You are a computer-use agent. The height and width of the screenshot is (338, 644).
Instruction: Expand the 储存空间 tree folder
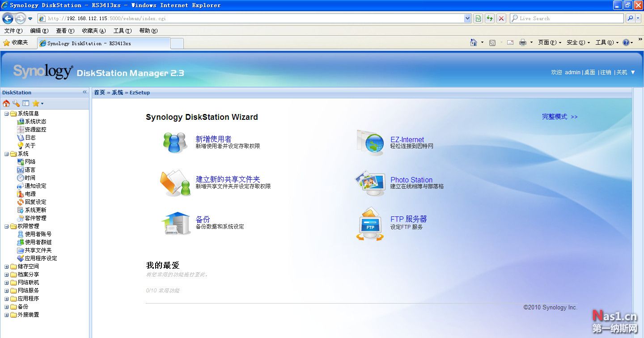click(6, 266)
